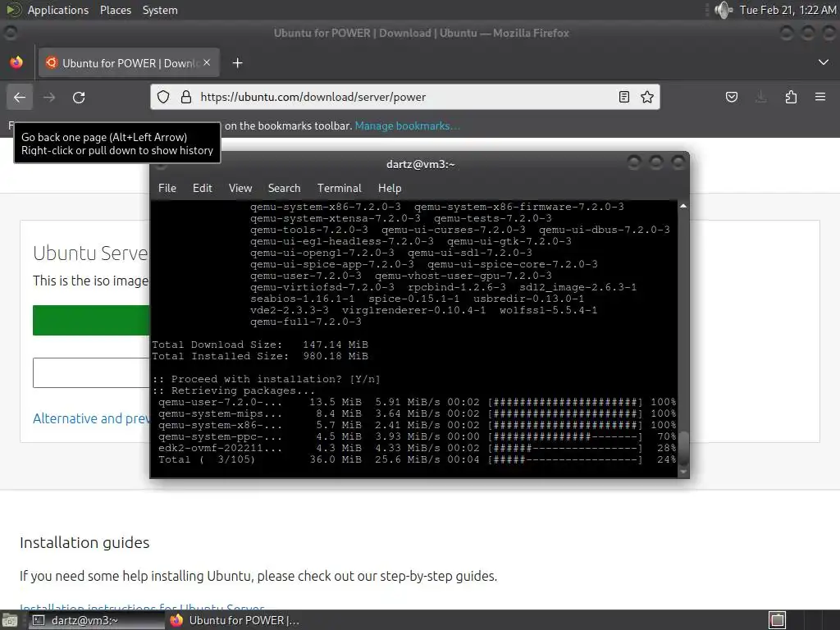840x630 pixels.
Task: Open the System menu
Action: click(160, 10)
